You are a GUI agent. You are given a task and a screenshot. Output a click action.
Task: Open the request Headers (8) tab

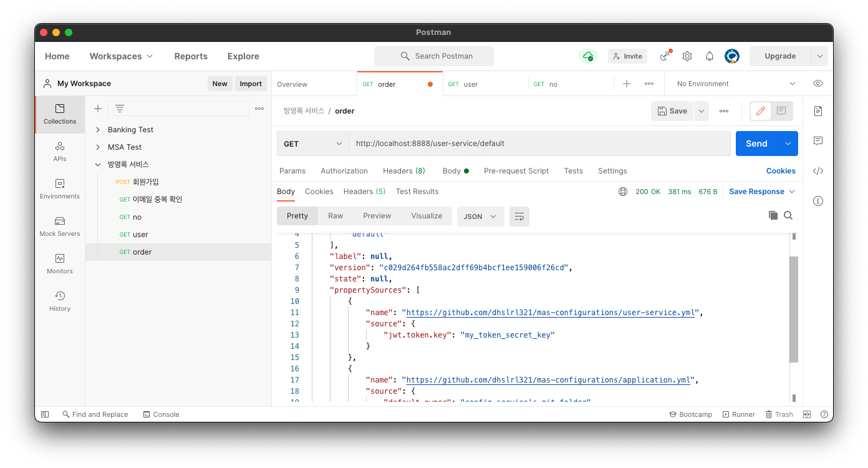[404, 171]
